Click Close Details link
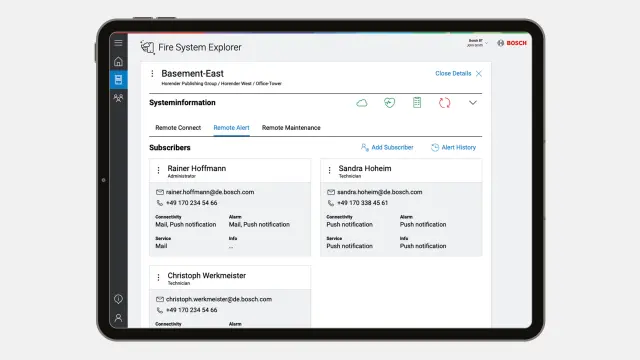 click(x=453, y=73)
